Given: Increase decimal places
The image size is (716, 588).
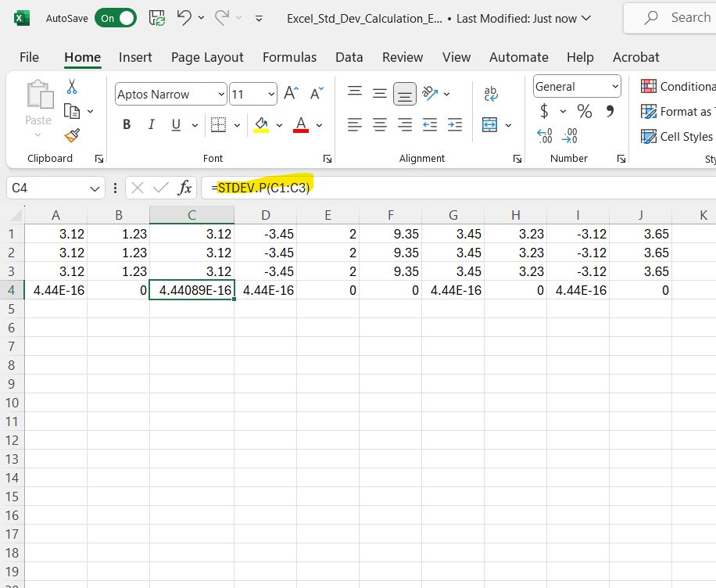Looking at the screenshot, I should click(x=544, y=136).
